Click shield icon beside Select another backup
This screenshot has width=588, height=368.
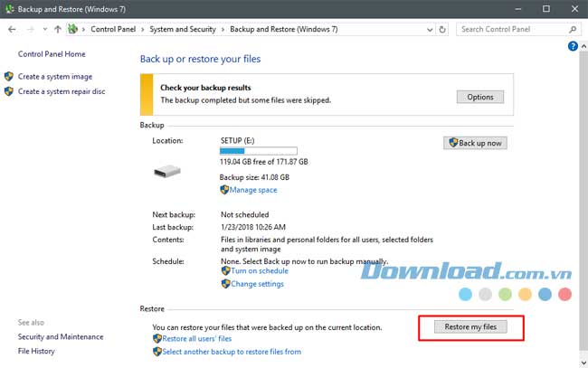pyautogui.click(x=157, y=352)
